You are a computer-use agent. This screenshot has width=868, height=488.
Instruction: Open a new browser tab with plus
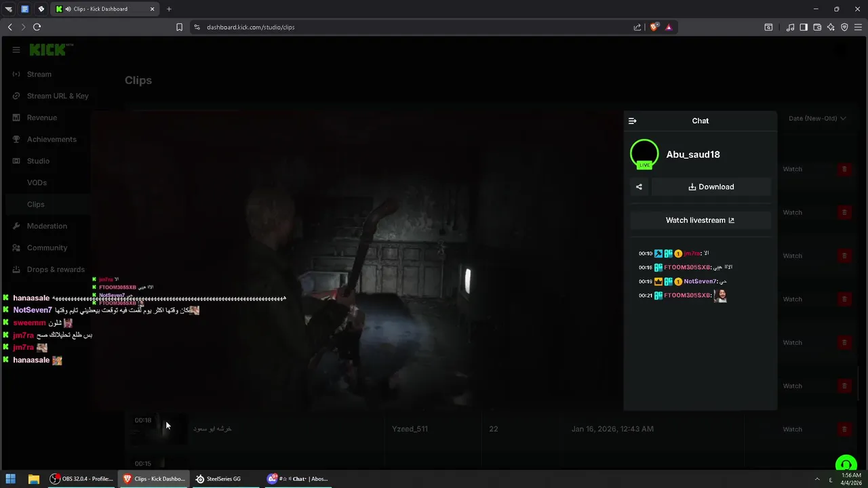[169, 9]
